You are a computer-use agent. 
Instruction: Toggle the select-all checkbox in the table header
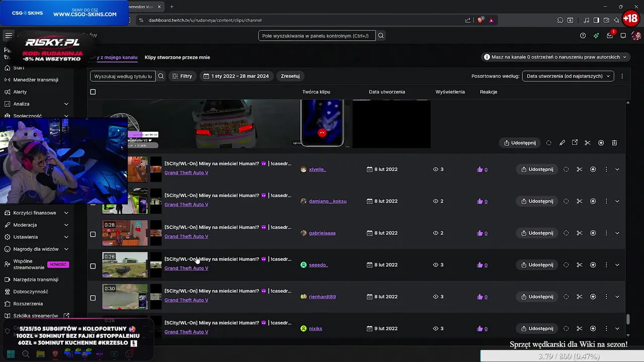point(93,92)
